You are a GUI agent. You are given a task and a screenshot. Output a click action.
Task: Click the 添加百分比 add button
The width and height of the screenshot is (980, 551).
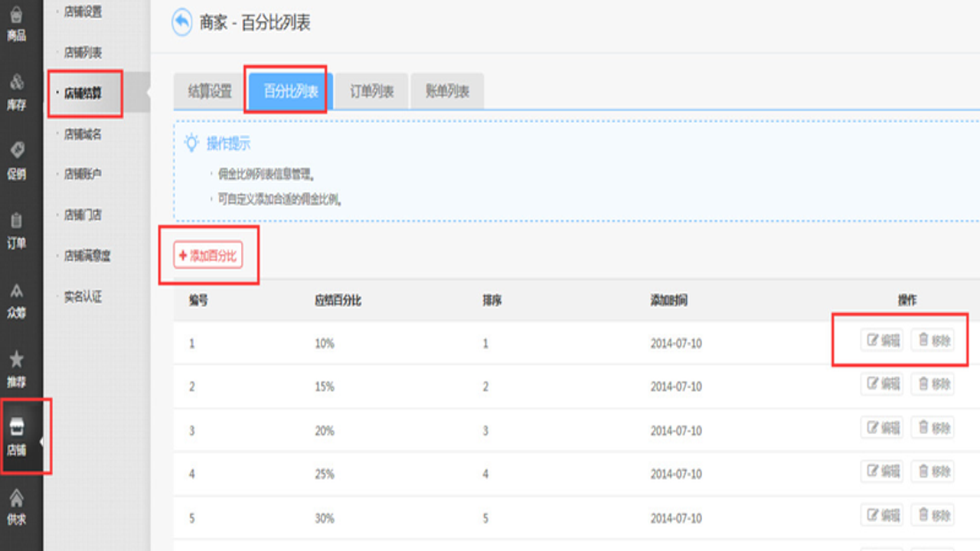[208, 256]
